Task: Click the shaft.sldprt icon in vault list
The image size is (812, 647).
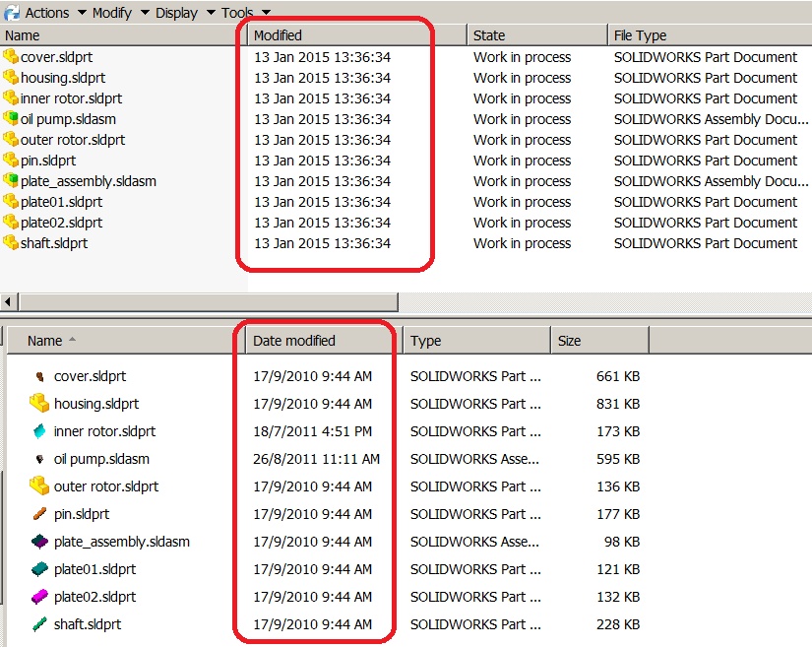Action: pos(11,242)
